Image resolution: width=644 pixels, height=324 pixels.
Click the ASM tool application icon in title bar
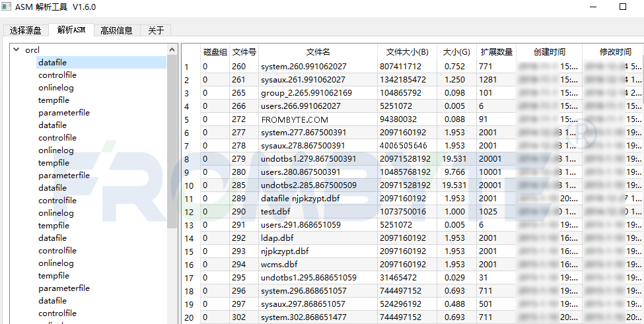[x=6, y=7]
